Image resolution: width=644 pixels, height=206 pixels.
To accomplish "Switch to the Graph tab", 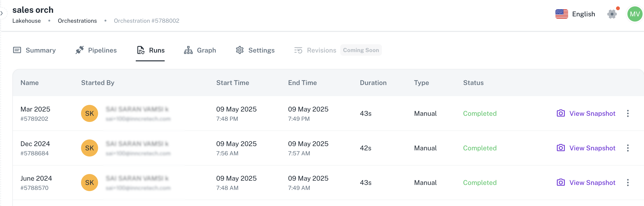I will click(x=200, y=50).
